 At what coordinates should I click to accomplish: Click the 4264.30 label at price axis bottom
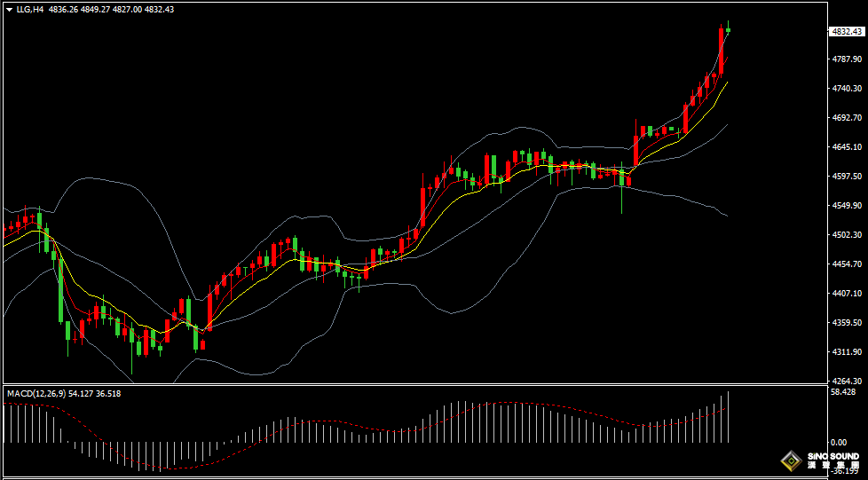point(846,382)
